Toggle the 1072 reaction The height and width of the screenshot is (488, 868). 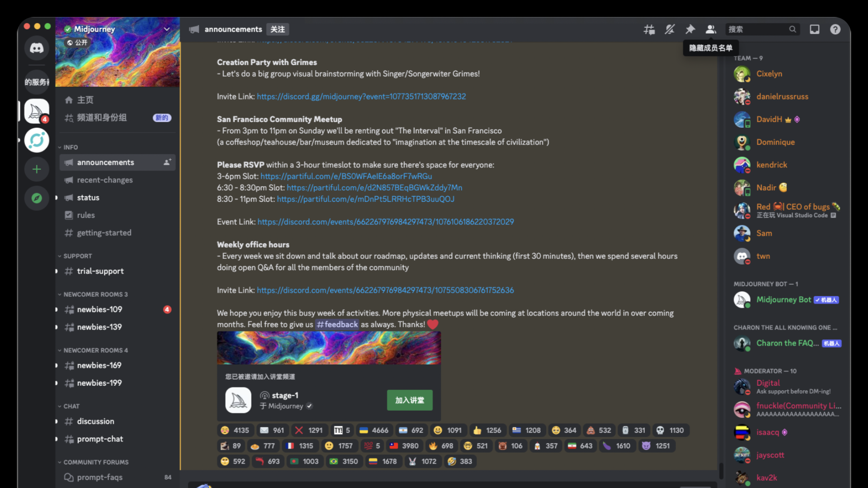click(423, 461)
